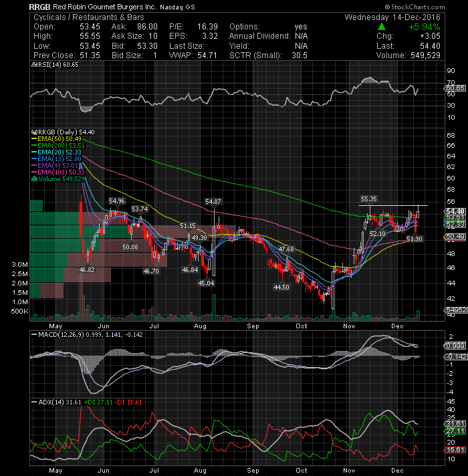Click the 55.35 resistance high annotation
The image size is (468, 476).
coord(369,199)
